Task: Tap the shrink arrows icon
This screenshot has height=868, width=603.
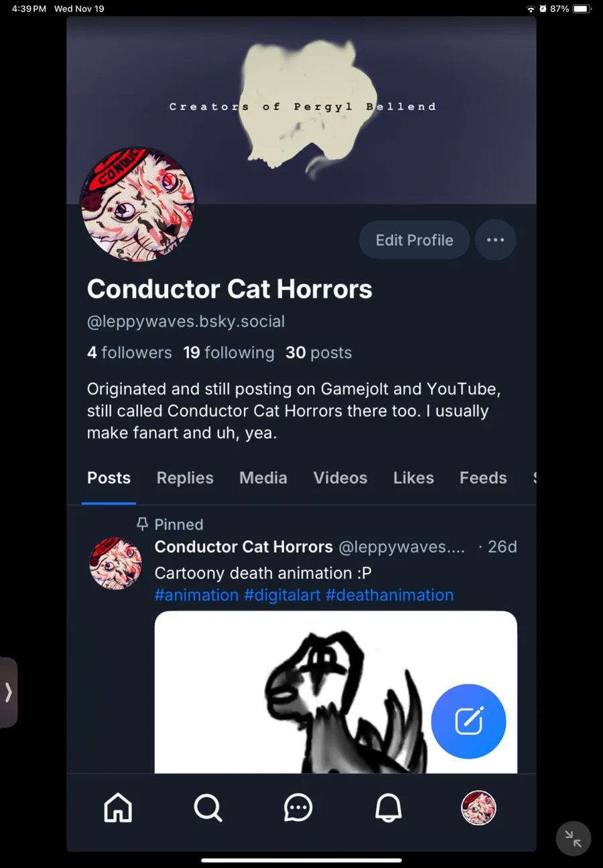Action: click(573, 838)
